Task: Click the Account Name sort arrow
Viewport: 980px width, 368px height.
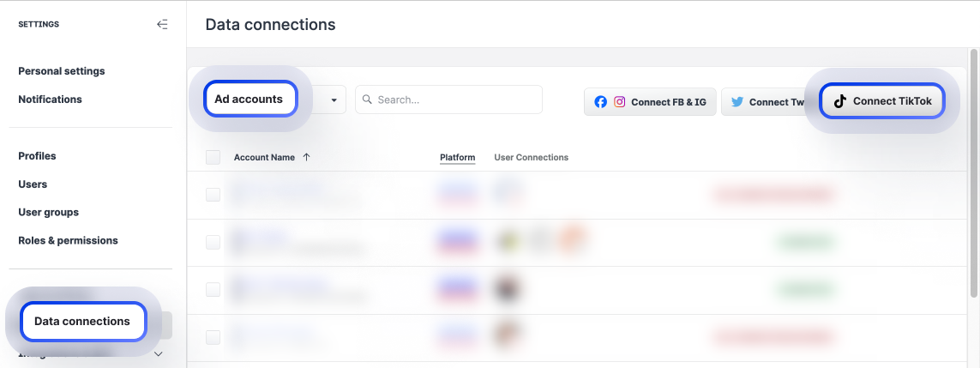Action: click(307, 157)
